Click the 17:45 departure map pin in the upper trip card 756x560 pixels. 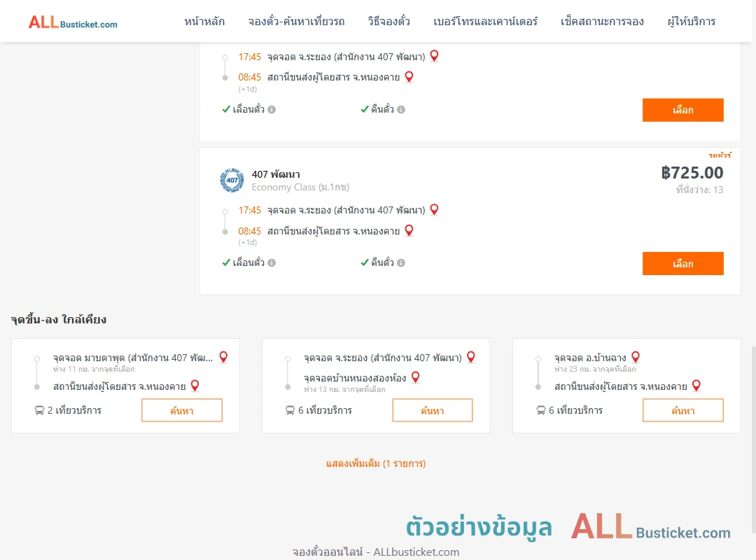pyautogui.click(x=435, y=56)
